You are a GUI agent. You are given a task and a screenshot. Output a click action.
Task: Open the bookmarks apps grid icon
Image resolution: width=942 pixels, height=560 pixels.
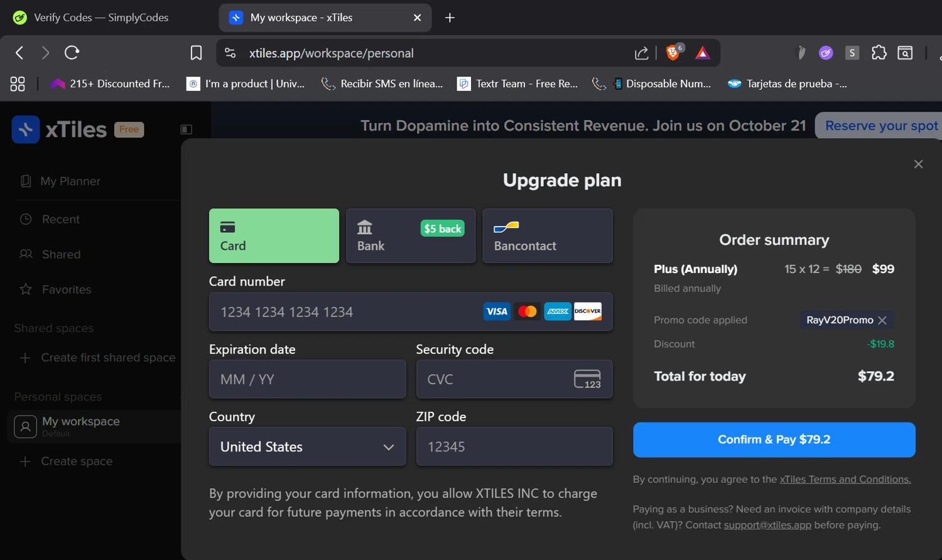point(18,83)
